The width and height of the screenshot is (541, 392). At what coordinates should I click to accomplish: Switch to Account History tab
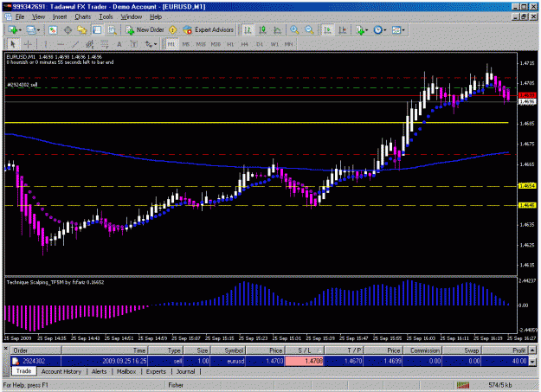pos(61,371)
